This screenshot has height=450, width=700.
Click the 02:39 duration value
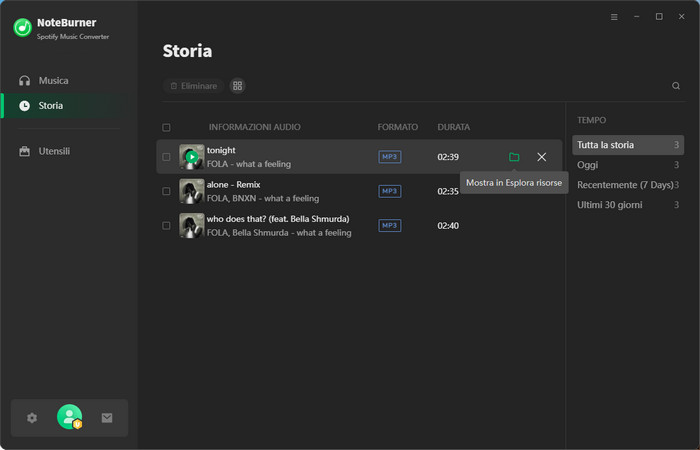click(x=448, y=157)
